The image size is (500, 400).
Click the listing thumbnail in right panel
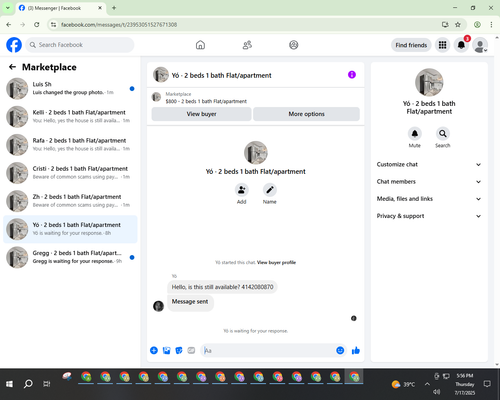click(x=429, y=82)
